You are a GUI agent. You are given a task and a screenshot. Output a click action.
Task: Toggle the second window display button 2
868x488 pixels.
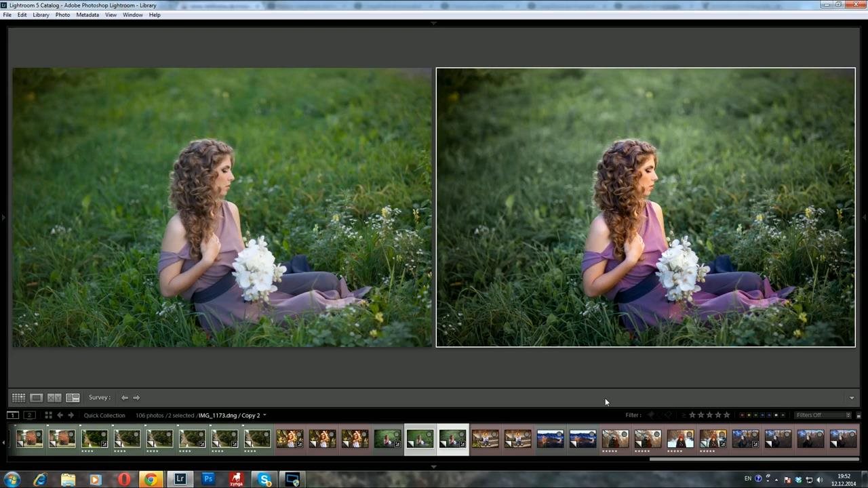point(29,415)
